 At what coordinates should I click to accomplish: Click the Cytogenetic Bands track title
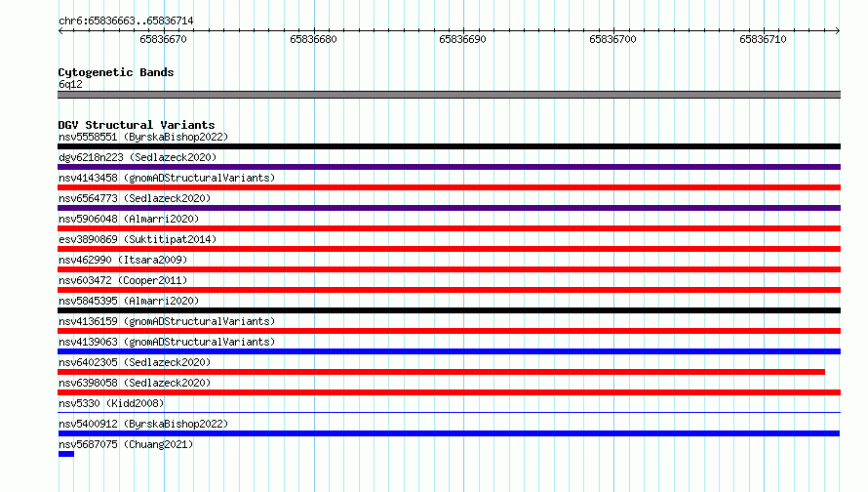pos(116,72)
